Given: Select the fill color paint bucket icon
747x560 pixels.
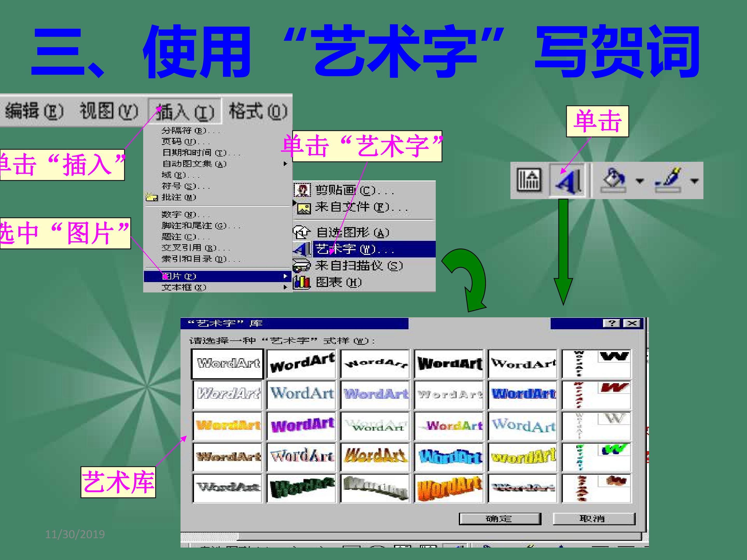Looking at the screenshot, I should (613, 180).
